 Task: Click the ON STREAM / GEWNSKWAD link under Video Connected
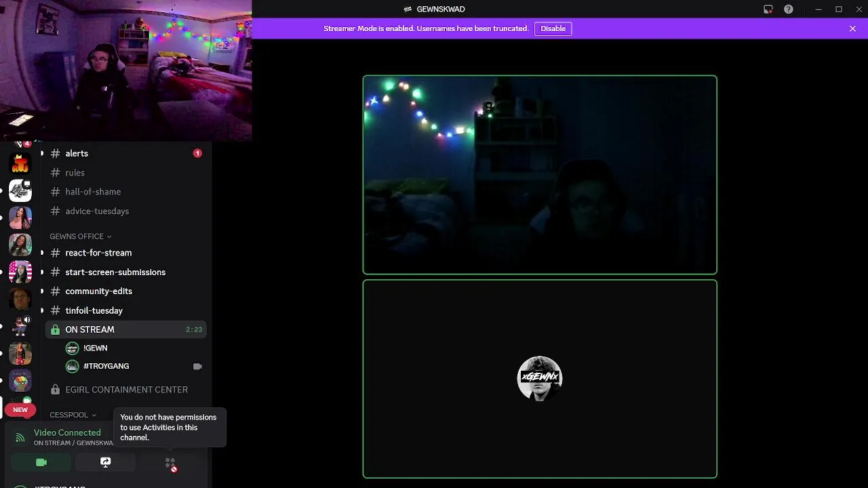tap(73, 443)
